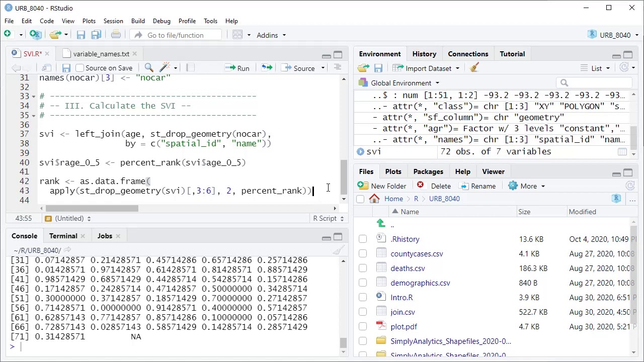Viewport: 644px width, 362px height.
Task: Open the Addins dropdown
Action: (271, 35)
